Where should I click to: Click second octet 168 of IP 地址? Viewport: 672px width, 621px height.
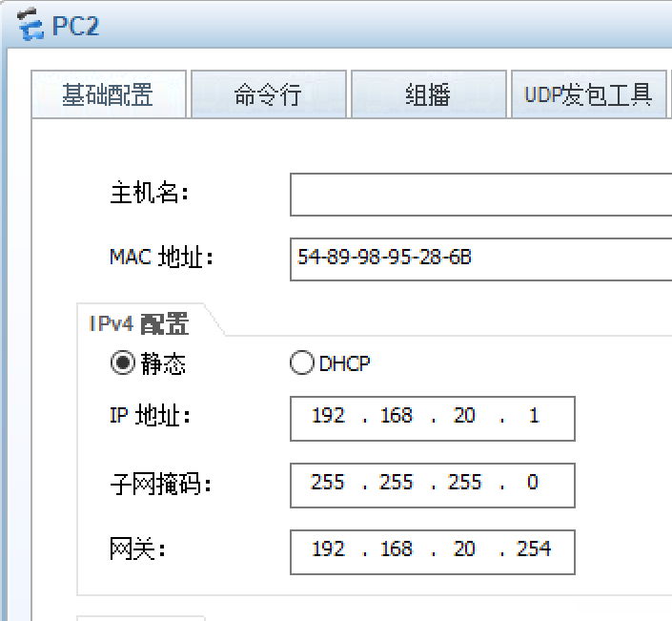(397, 416)
